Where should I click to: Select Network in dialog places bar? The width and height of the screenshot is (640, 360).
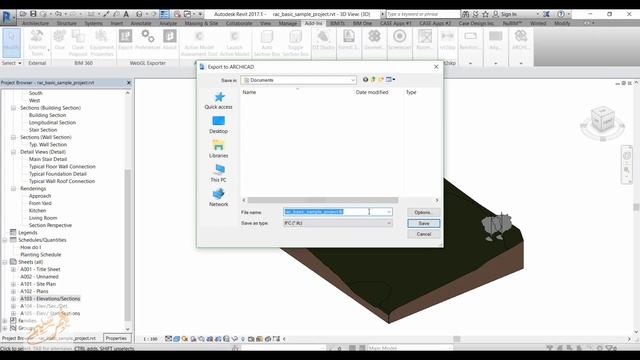pyautogui.click(x=218, y=198)
